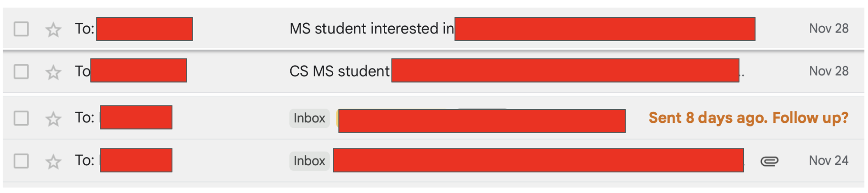The height and width of the screenshot is (193, 868).
Task: Star the "MS student interested in" email
Action: [53, 29]
